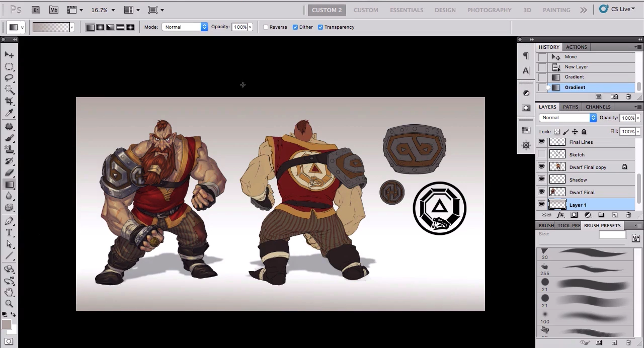Viewport: 644px width, 348px height.
Task: Switch to the Painting workspace
Action: coord(556,10)
